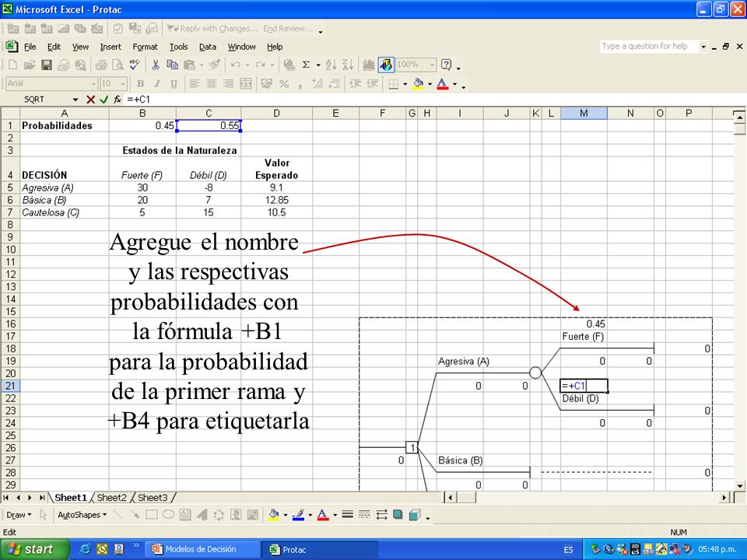Screen dimensions: 747x560
Task: Click the vertical scrollbar down arrow
Action: coord(739,485)
